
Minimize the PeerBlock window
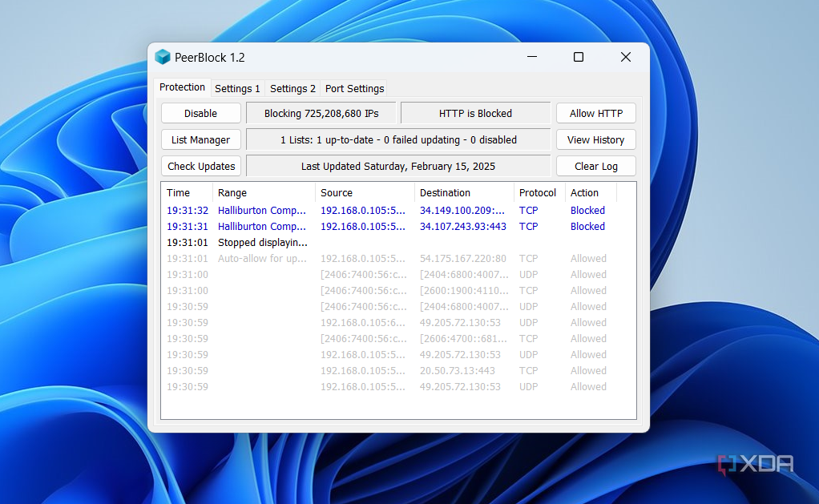tap(532, 57)
